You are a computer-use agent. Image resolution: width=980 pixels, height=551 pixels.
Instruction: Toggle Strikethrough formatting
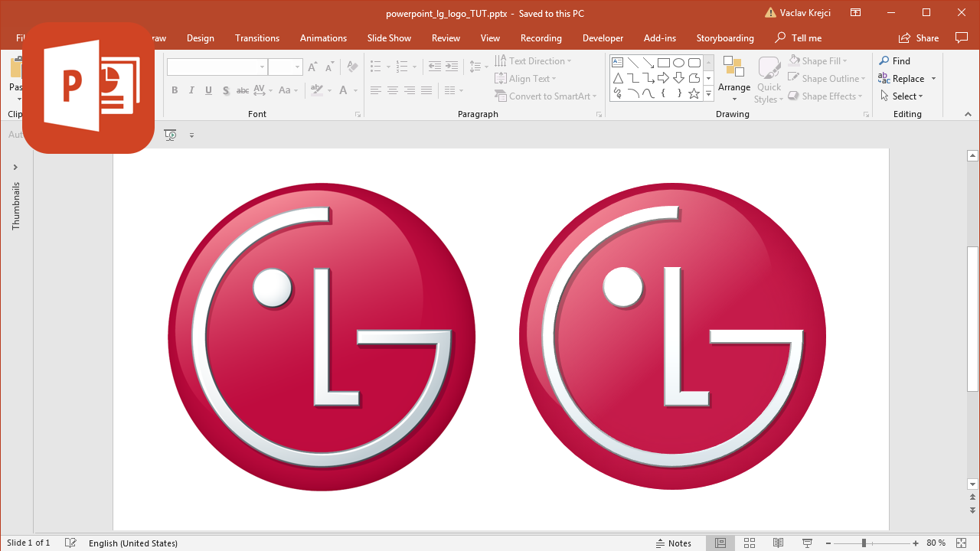[243, 90]
